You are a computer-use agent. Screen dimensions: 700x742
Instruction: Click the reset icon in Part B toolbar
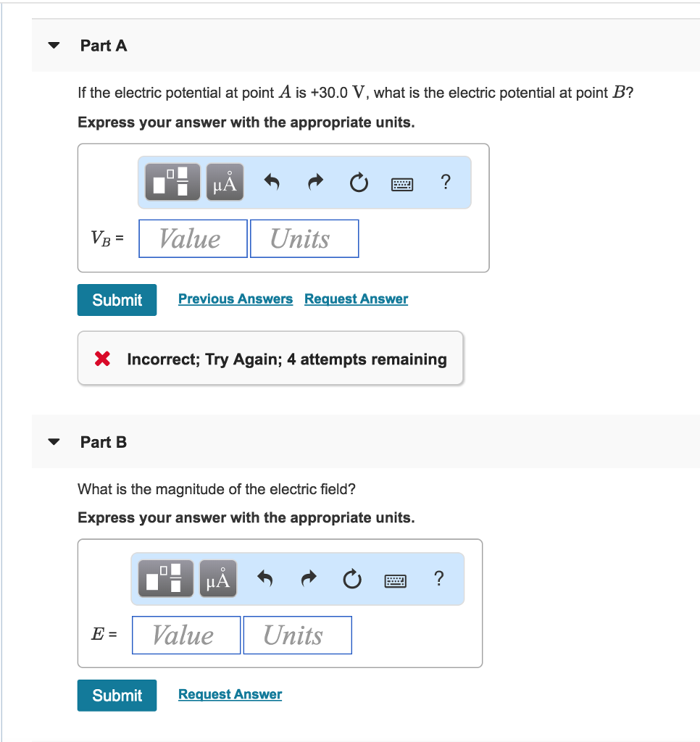(352, 579)
